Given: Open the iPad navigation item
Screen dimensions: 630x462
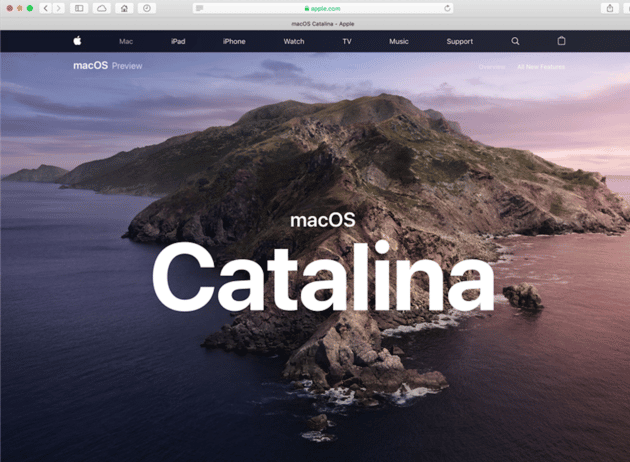Looking at the screenshot, I should (x=178, y=41).
